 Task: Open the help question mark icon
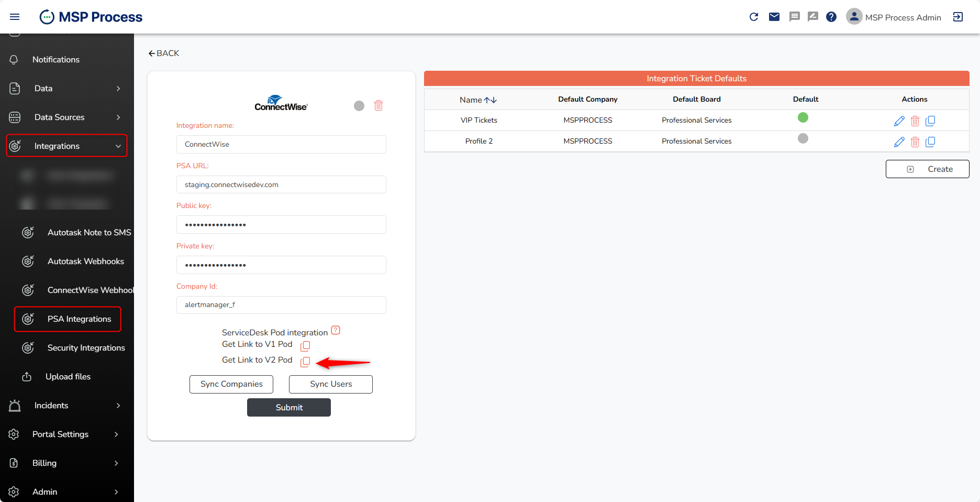(x=831, y=17)
